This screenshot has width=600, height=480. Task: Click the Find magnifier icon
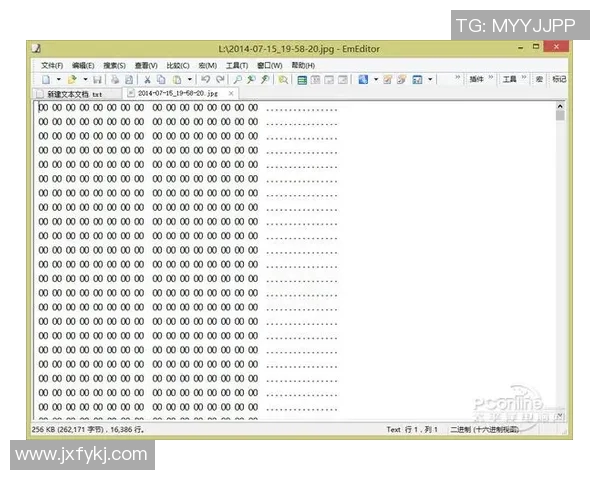tap(237, 79)
